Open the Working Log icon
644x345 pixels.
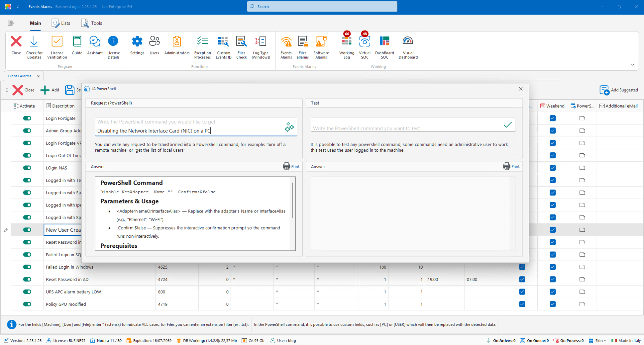(x=346, y=47)
